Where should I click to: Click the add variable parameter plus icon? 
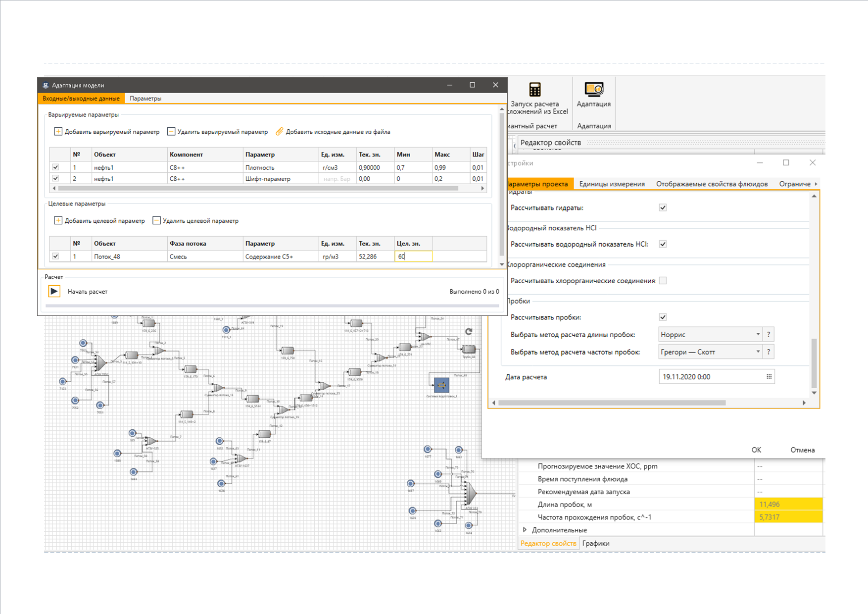point(58,131)
